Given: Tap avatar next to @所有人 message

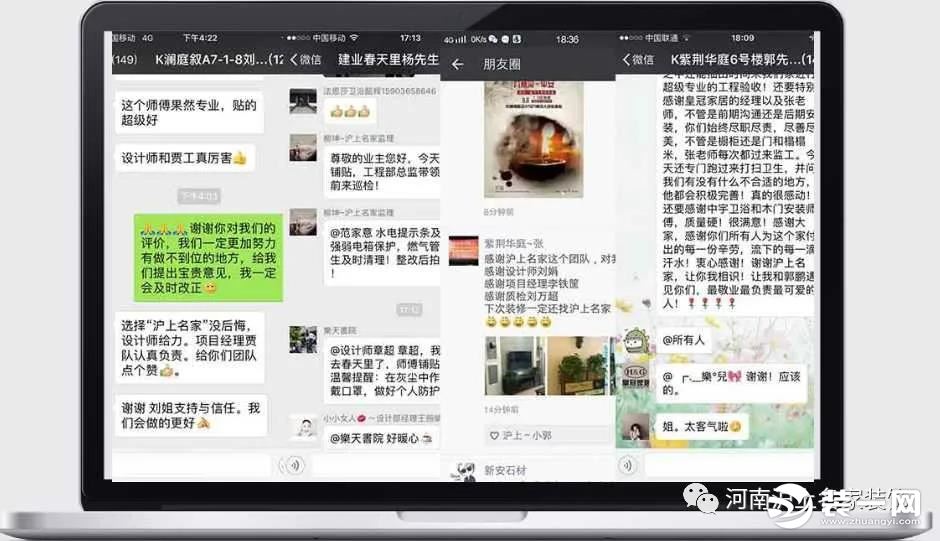Looking at the screenshot, I should point(635,341).
